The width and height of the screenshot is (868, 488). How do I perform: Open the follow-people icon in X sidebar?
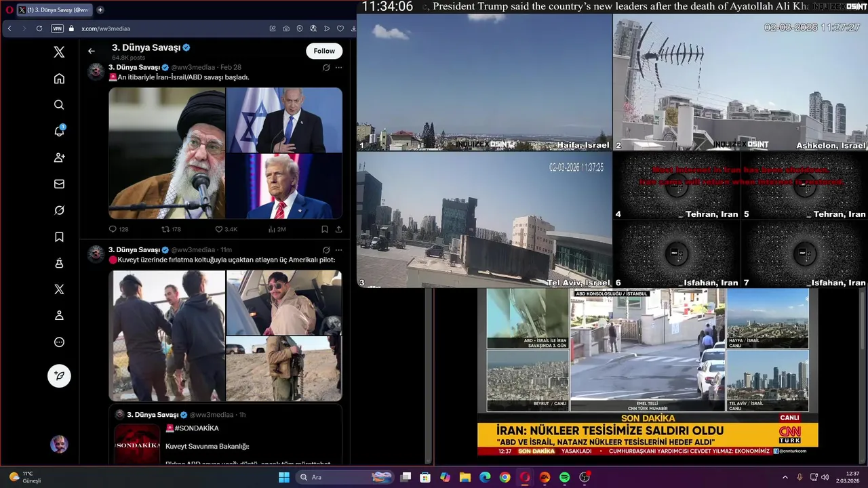click(59, 157)
